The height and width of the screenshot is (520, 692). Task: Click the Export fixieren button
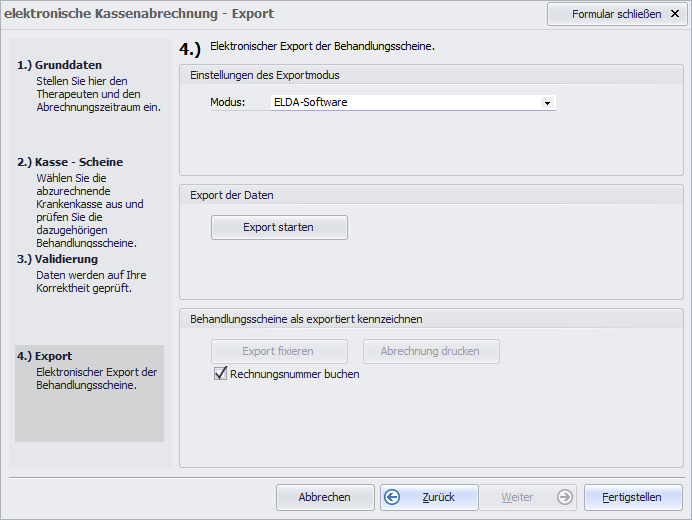279,351
